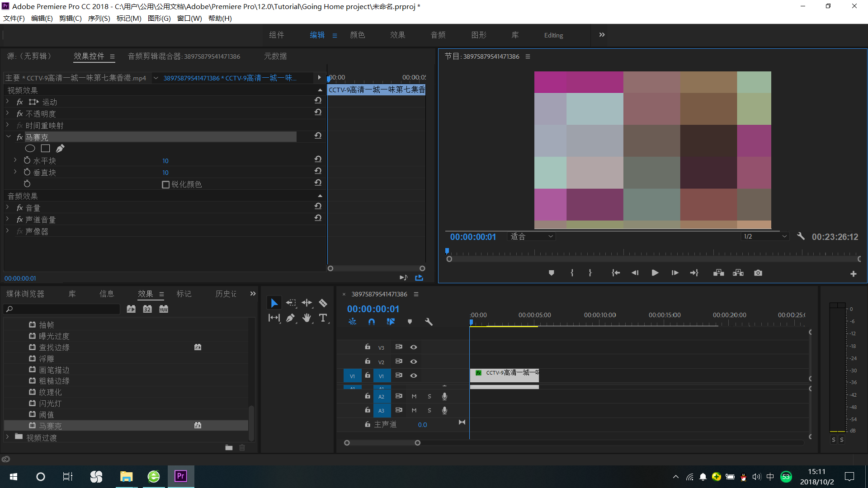Toggle V1 track output eye
Viewport: 868px width, 488px height.
(413, 375)
